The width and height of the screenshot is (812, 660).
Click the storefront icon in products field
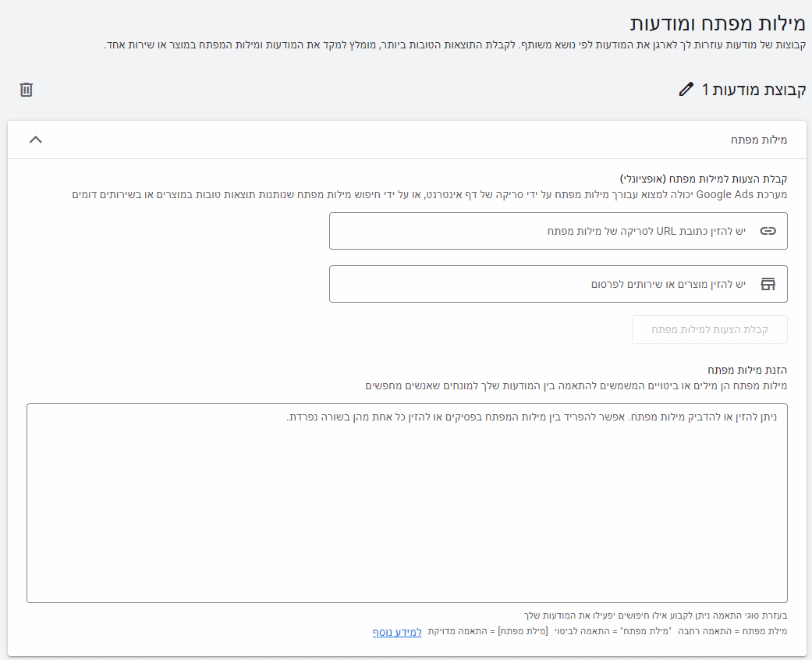tap(768, 284)
